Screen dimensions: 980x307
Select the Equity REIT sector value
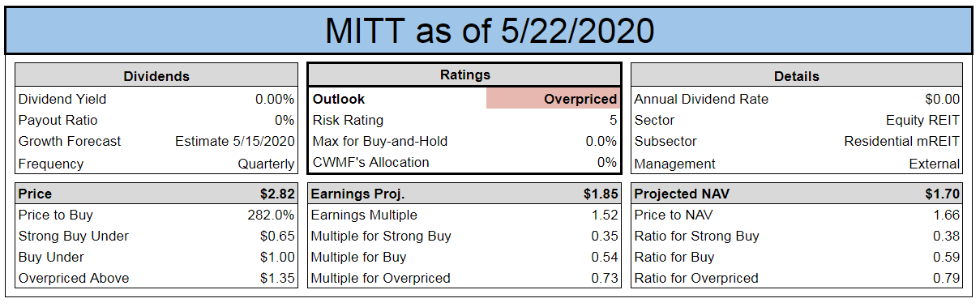(x=922, y=120)
